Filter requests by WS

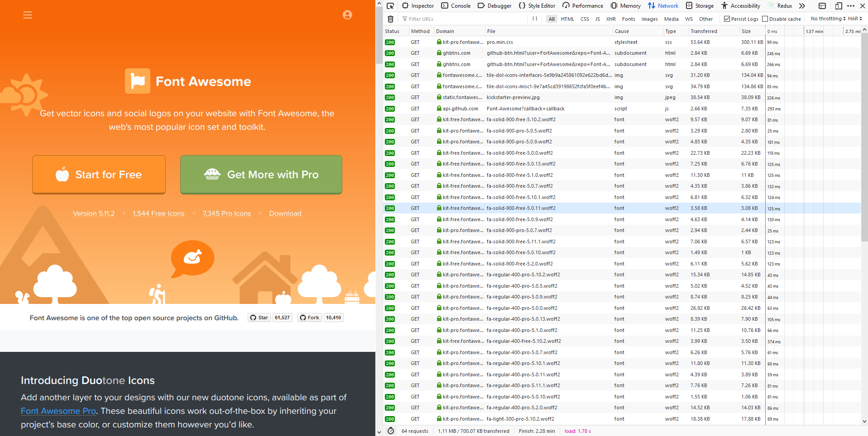point(689,19)
